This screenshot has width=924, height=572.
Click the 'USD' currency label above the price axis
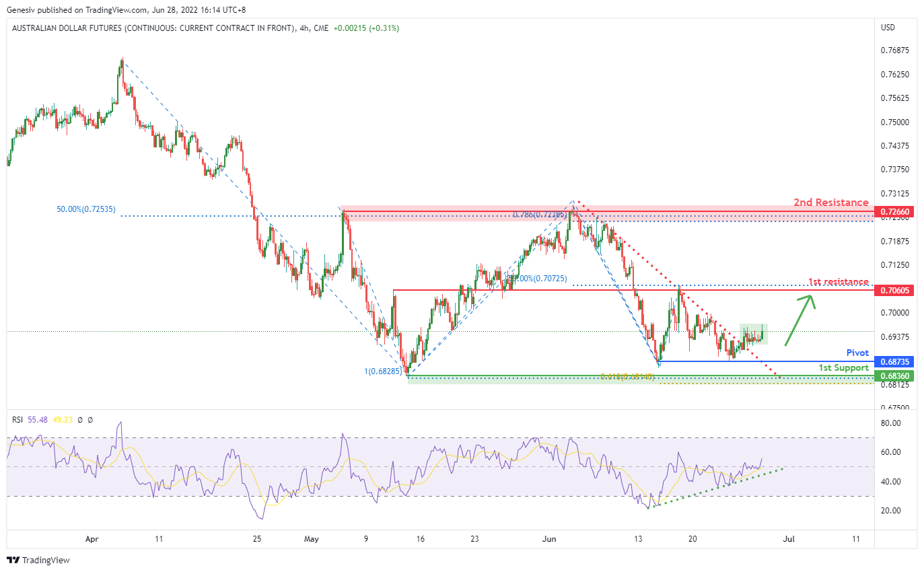[888, 28]
